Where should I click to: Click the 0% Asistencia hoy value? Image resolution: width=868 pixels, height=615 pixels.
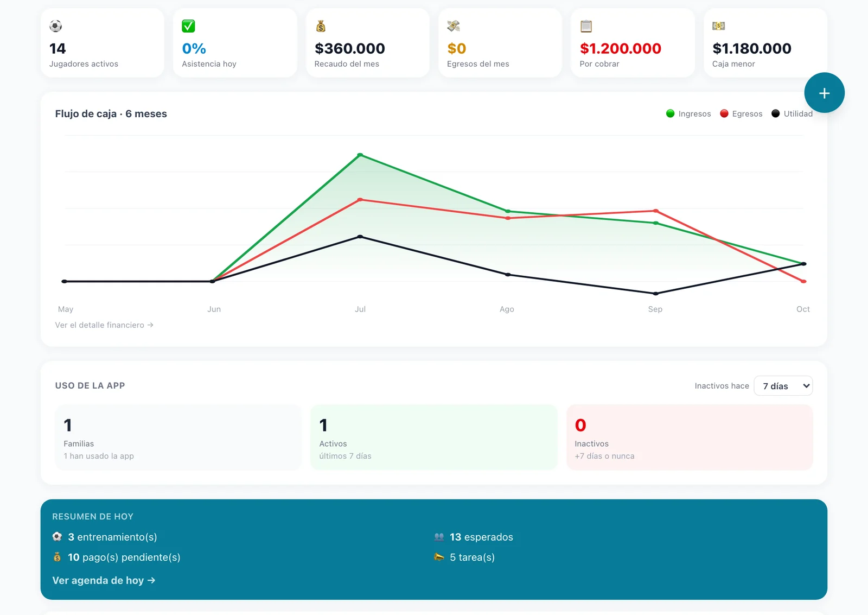tap(194, 48)
